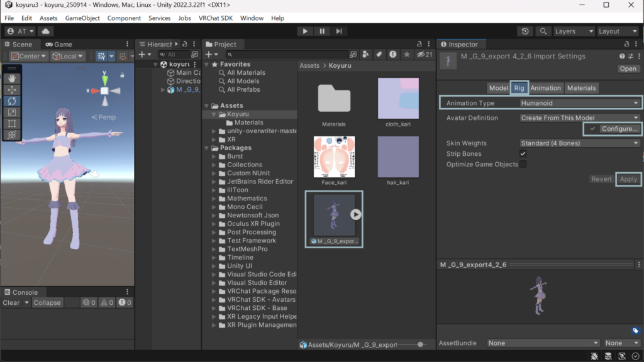Screen dimensions: 644x362
Task: Expand the Burst package folder
Action: 214,156
